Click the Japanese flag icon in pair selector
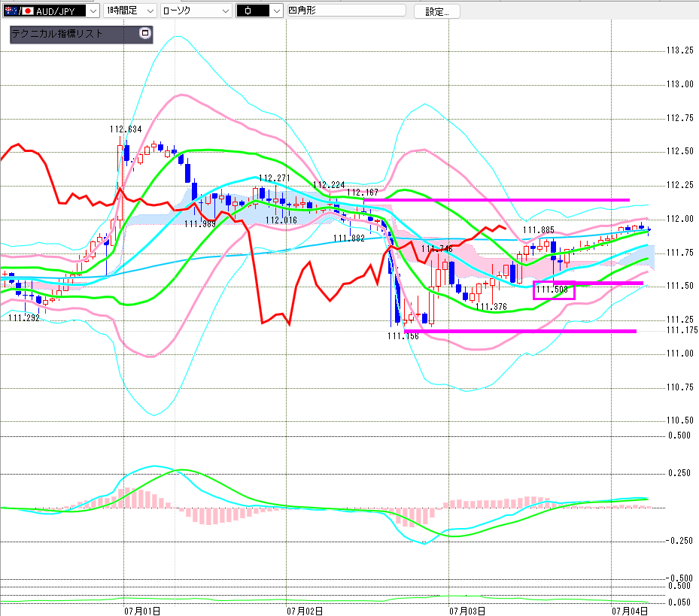This screenshot has width=699, height=616. [28, 11]
